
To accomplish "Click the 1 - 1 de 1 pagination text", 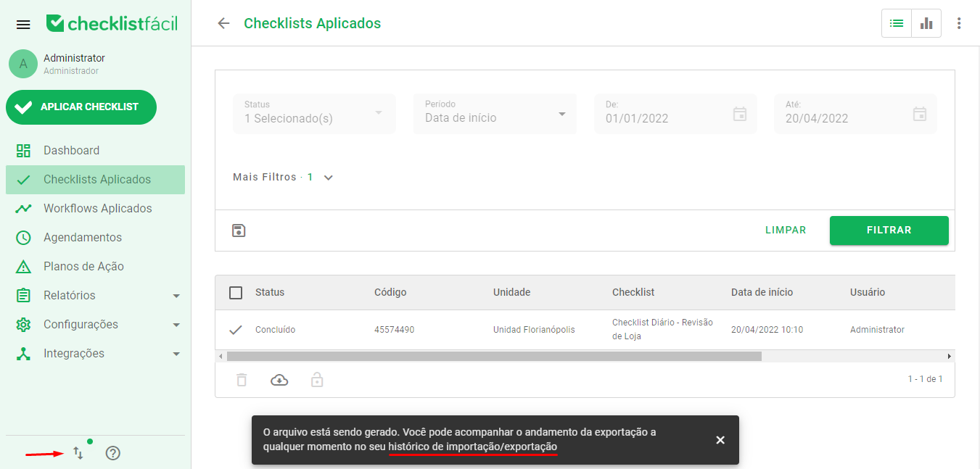I will coord(926,379).
